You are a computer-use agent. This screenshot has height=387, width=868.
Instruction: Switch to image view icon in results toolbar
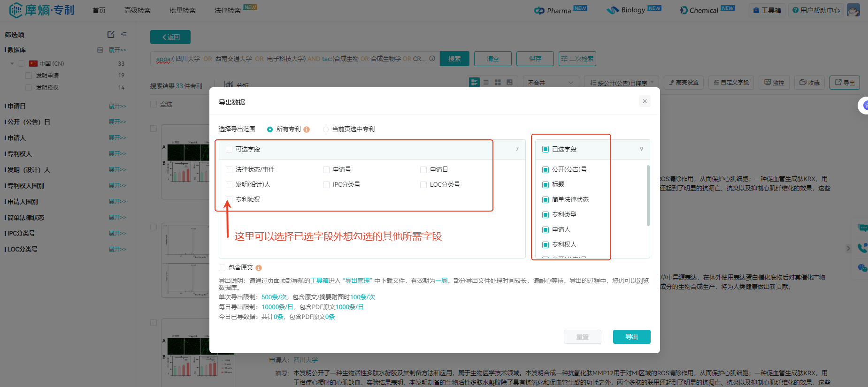tap(509, 83)
